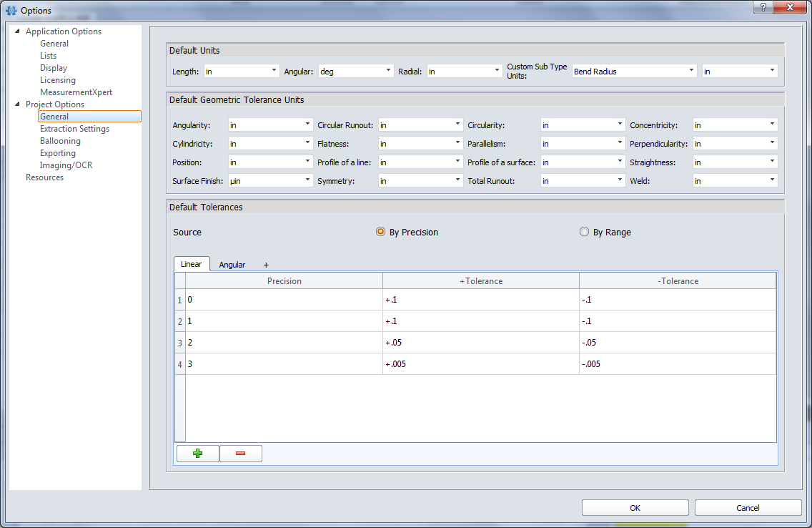The image size is (812, 528).
Task: Select Ballooning in the options tree
Action: point(60,141)
